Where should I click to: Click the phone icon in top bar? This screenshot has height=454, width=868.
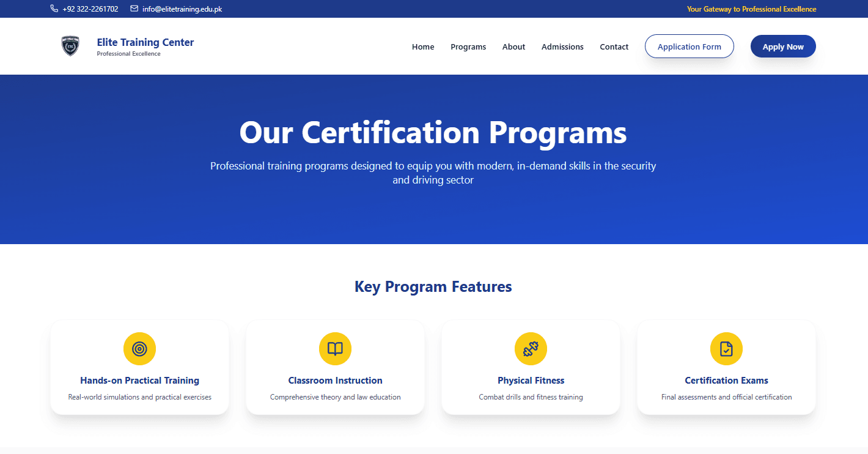54,9
